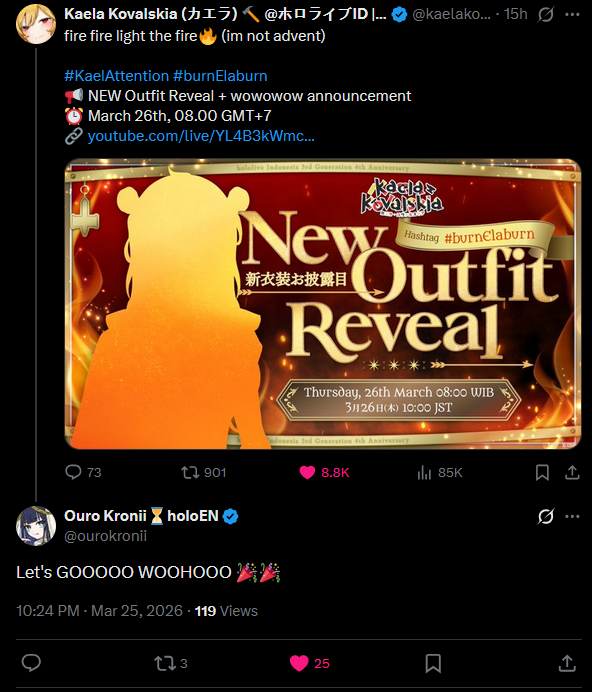Bookmark Kaela's outfit reveal tweet
The image size is (592, 692).
(x=542, y=473)
